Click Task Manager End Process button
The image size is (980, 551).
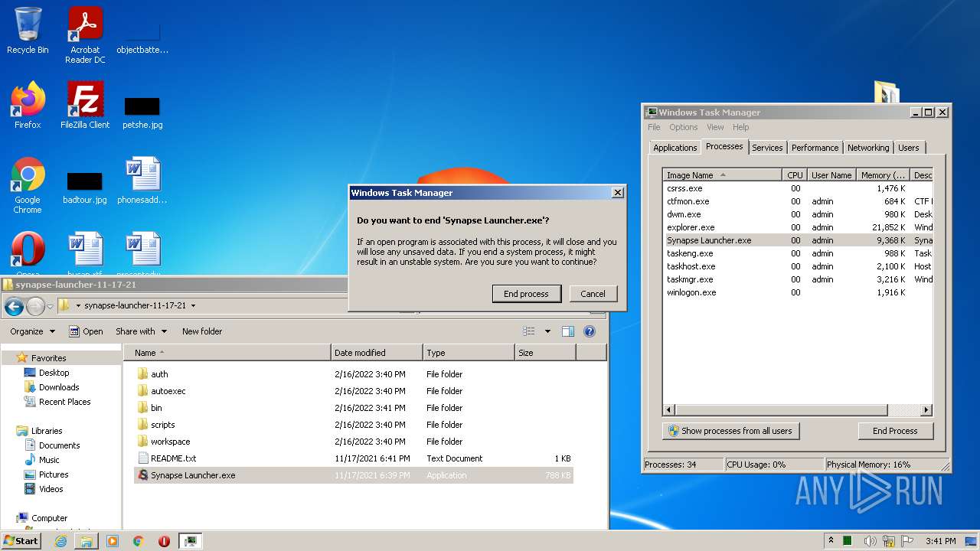click(895, 431)
